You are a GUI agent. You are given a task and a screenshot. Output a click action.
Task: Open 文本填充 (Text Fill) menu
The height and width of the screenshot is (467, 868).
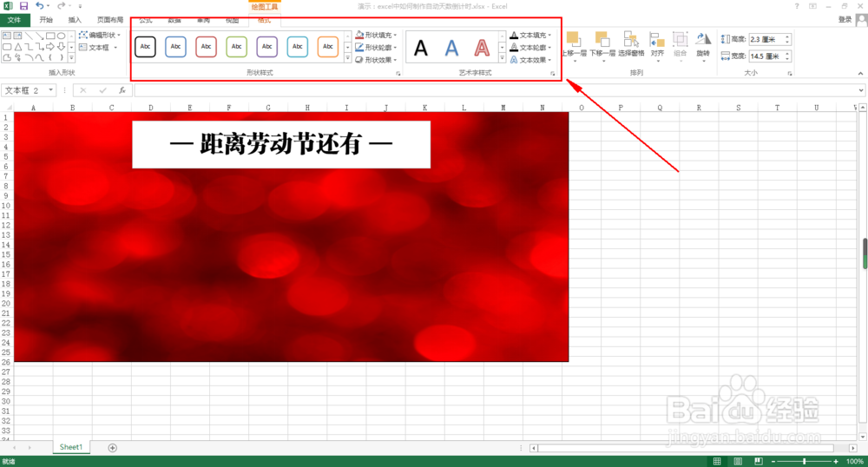530,35
